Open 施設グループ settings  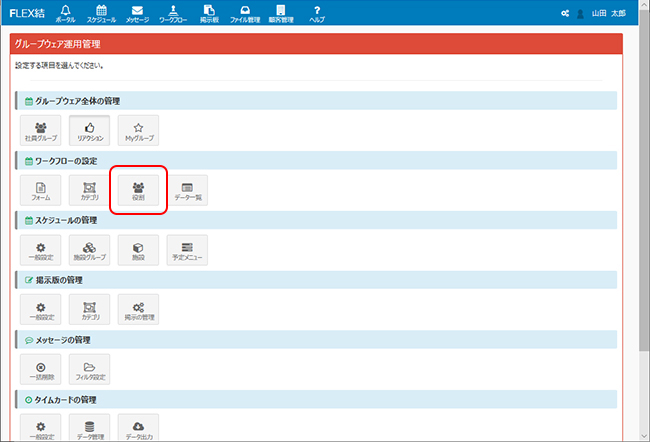(x=90, y=250)
